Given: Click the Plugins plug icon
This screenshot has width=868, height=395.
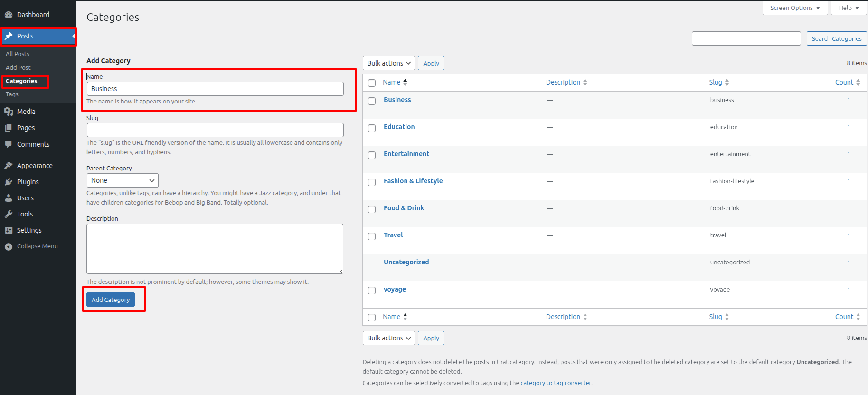Looking at the screenshot, I should (9, 182).
